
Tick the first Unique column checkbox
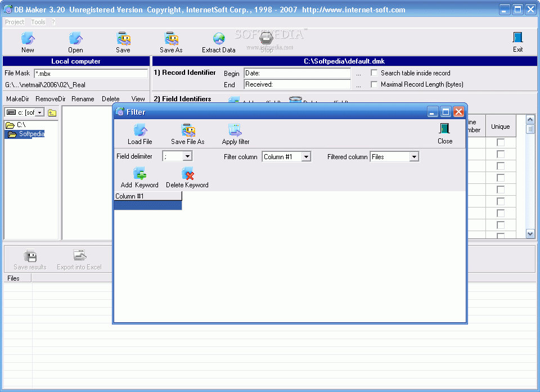point(501,142)
